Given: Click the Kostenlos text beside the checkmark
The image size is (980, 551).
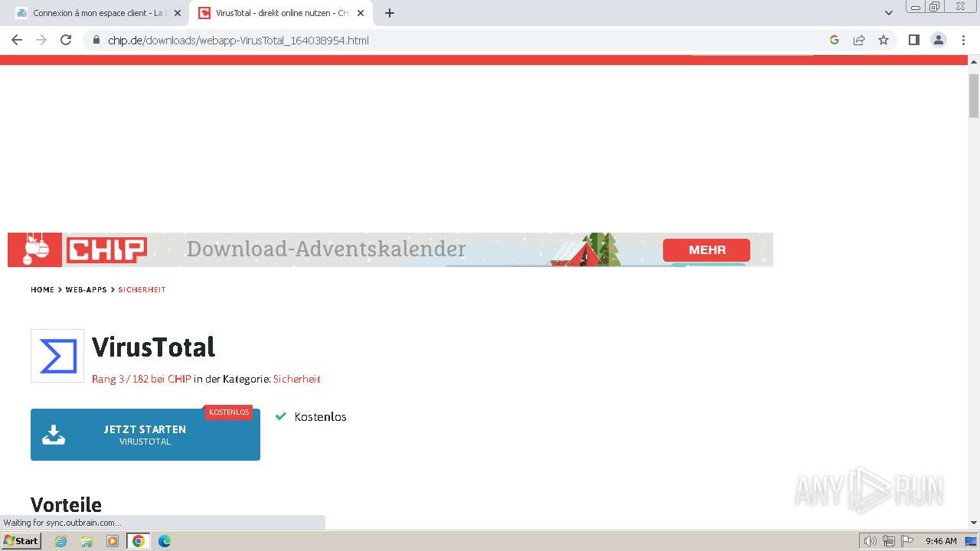Looking at the screenshot, I should coord(320,417).
